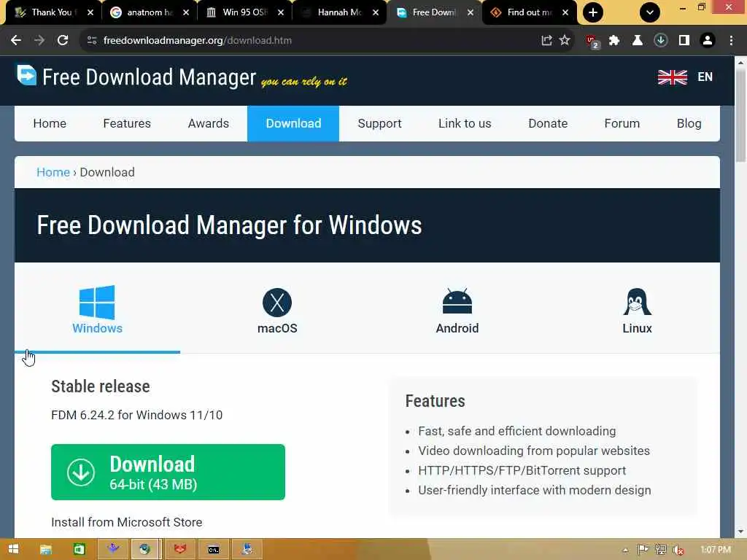Click 'HTTP/HTTPS/FTP/BitTorrent support' text

522,470
